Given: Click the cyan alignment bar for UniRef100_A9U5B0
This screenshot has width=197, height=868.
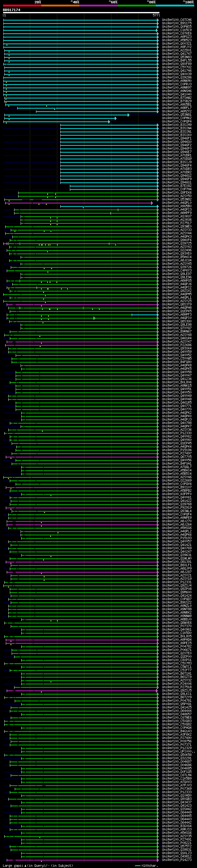Looking at the screenshot, I should point(110,207).
